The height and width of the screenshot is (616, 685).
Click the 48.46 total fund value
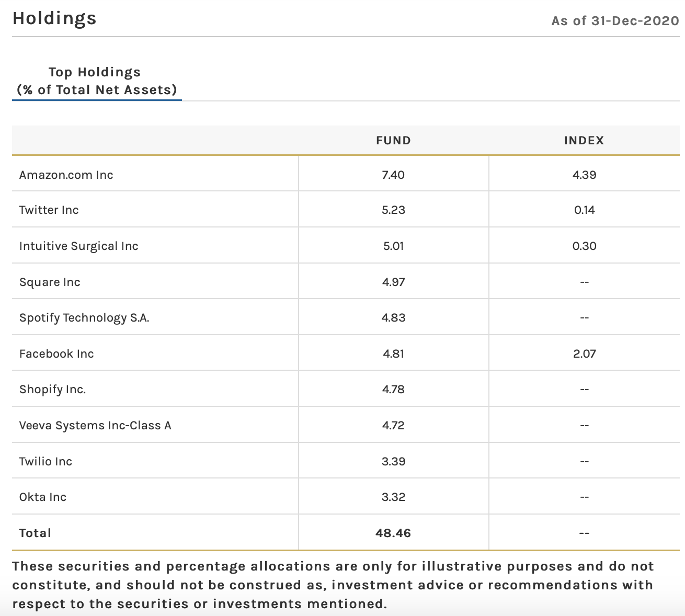pos(393,533)
